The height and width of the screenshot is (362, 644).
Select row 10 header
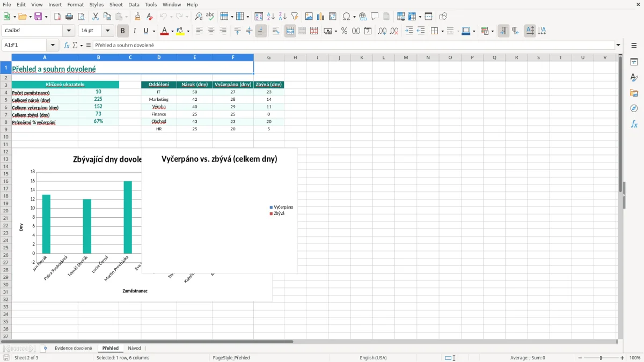tap(6, 137)
